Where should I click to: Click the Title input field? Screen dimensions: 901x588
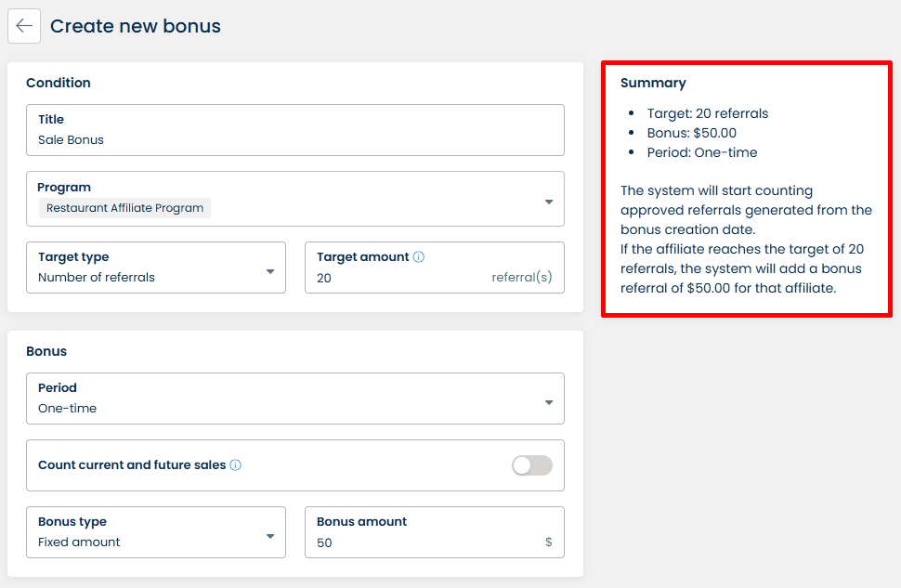click(295, 139)
